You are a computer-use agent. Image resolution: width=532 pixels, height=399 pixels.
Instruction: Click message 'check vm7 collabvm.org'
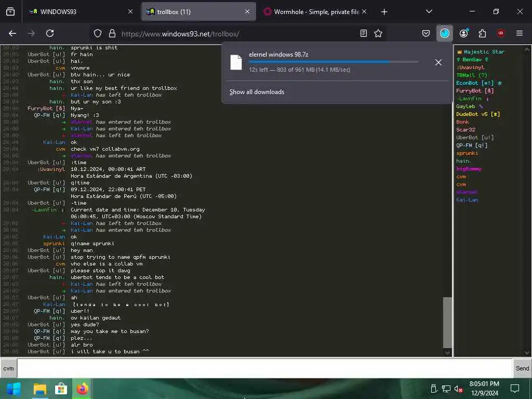[x=105, y=149]
